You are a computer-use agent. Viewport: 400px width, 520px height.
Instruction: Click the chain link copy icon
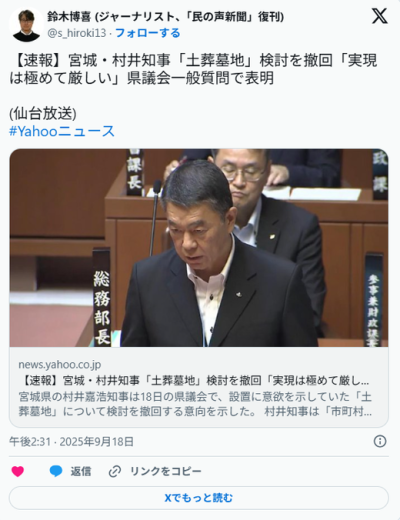point(115,471)
